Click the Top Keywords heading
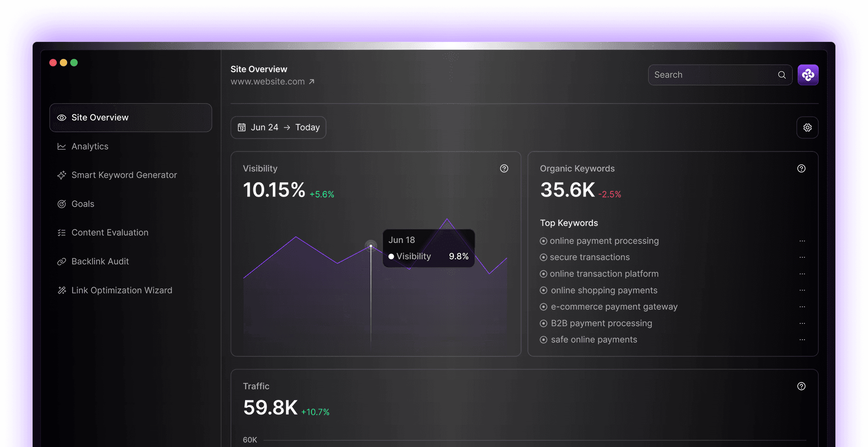Image resolution: width=868 pixels, height=447 pixels. point(569,223)
